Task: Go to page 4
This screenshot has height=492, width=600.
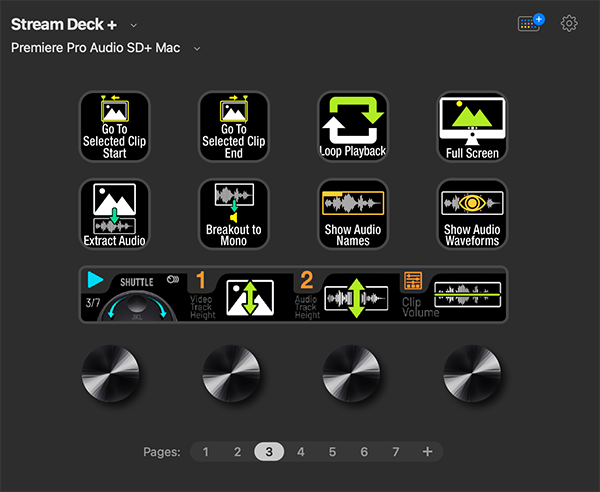Action: coord(301,452)
